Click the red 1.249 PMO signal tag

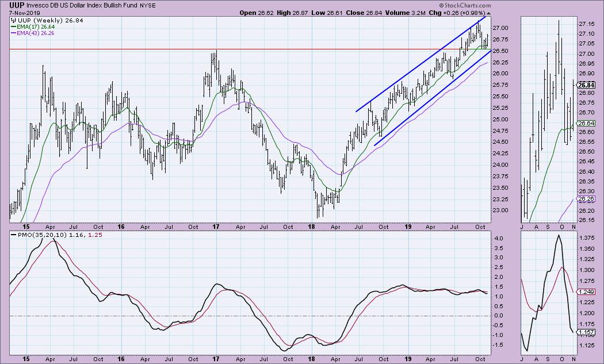(x=586, y=292)
